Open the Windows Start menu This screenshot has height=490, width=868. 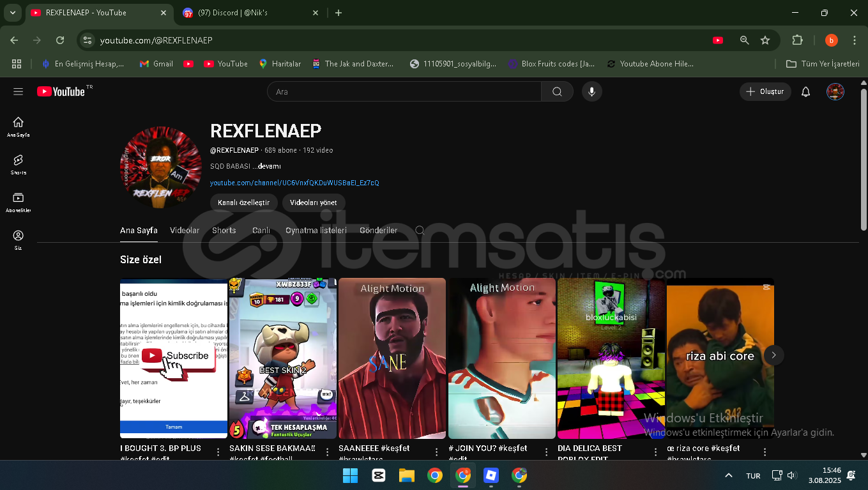pyautogui.click(x=350, y=475)
